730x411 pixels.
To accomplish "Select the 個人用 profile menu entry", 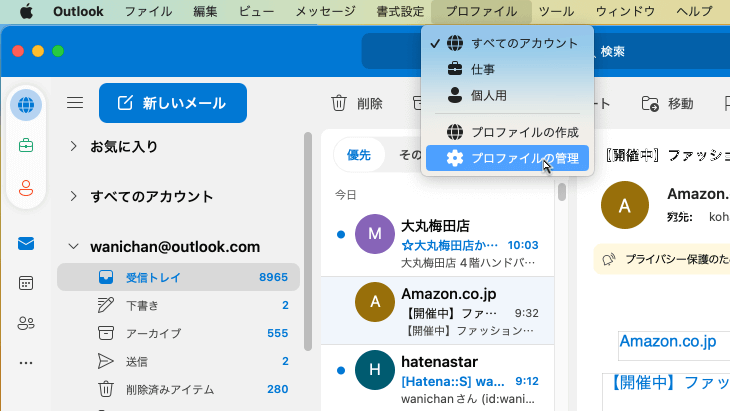I will point(507,95).
